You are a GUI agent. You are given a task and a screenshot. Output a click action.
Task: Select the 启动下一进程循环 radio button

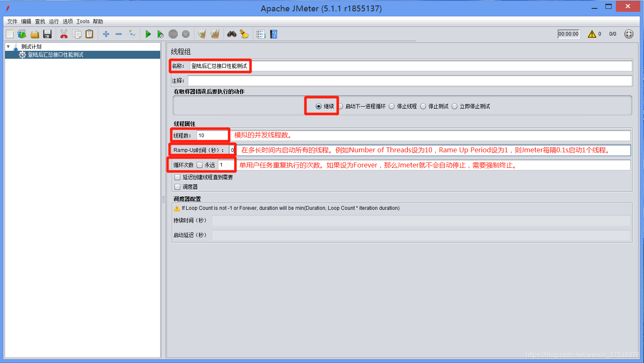point(340,106)
